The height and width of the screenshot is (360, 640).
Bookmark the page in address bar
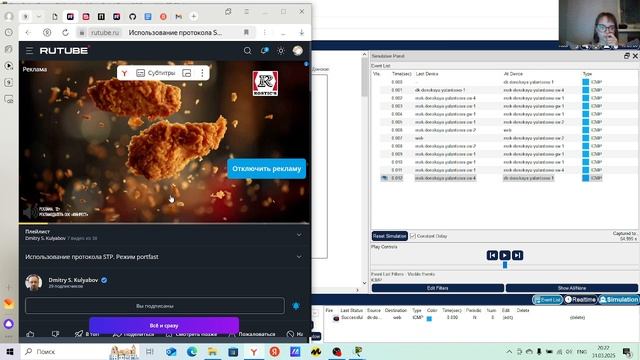pos(246,33)
